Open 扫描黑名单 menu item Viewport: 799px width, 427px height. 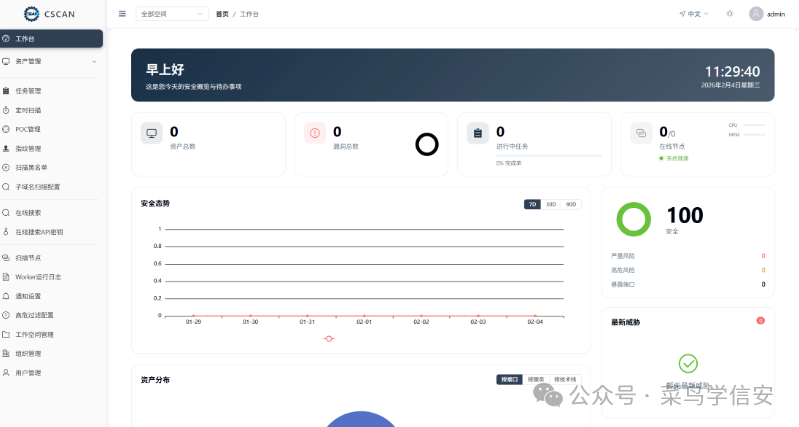[51, 168]
